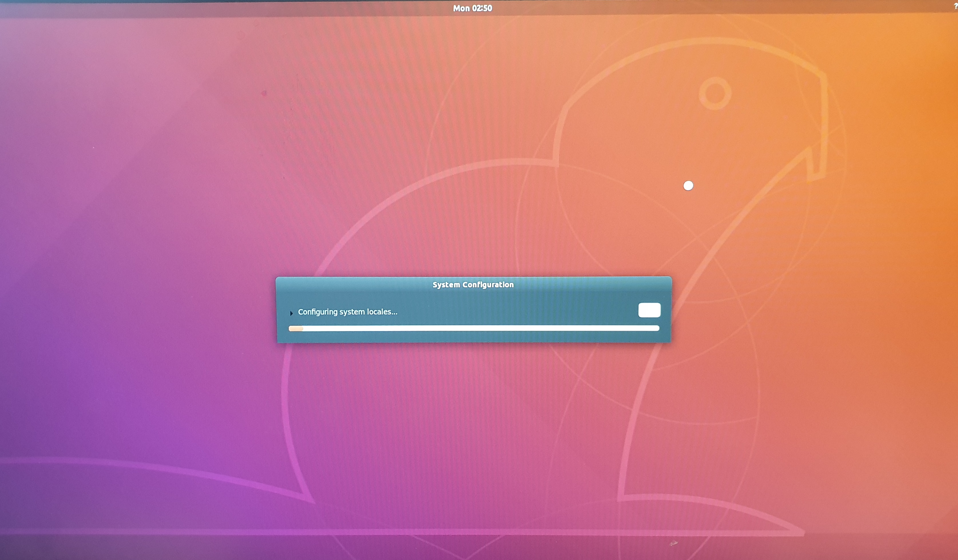958x560 pixels.
Task: Click the 'Configuring system locales...' text
Action: 348,312
